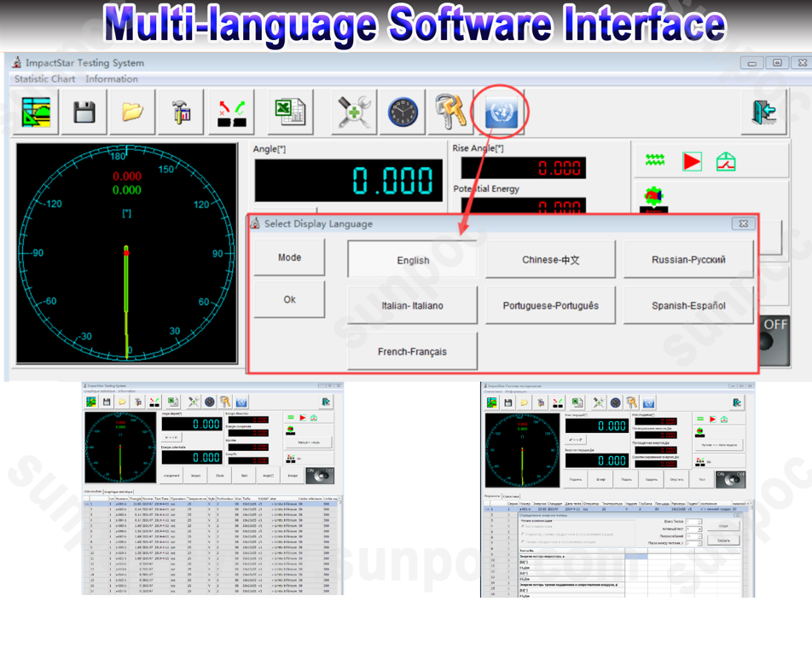
Task: Pick the Russian-Русский language option
Action: click(688, 260)
